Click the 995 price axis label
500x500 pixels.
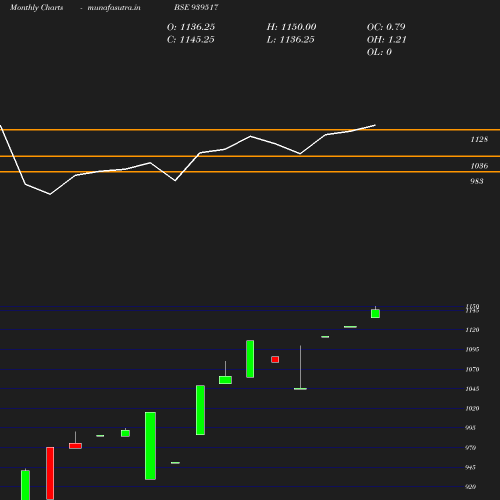coord(470,428)
